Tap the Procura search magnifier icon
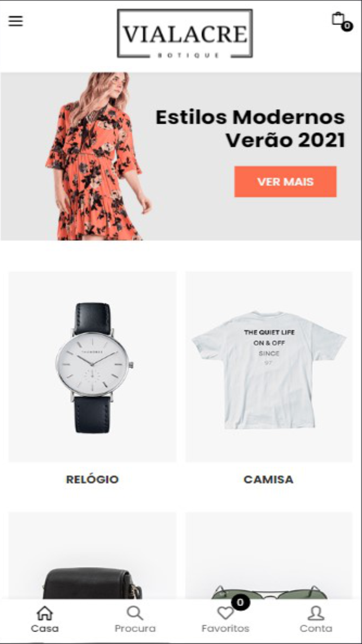Viewport: 362px width, 644px height. (135, 613)
